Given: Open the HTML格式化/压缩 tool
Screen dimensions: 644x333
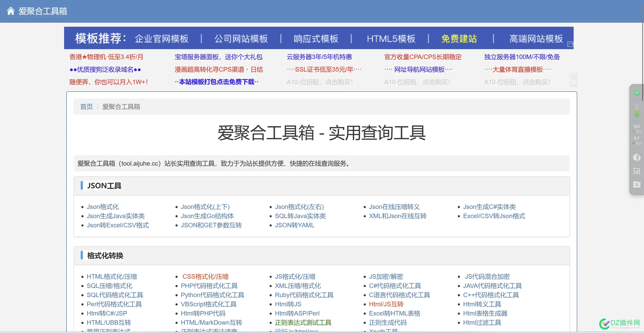Looking at the screenshot, I should click(x=112, y=277).
